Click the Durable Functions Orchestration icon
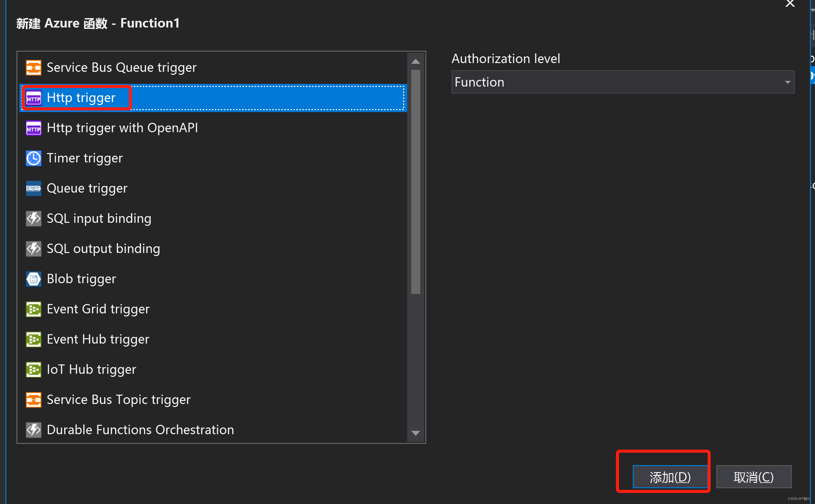The height and width of the screenshot is (504, 815). click(34, 430)
